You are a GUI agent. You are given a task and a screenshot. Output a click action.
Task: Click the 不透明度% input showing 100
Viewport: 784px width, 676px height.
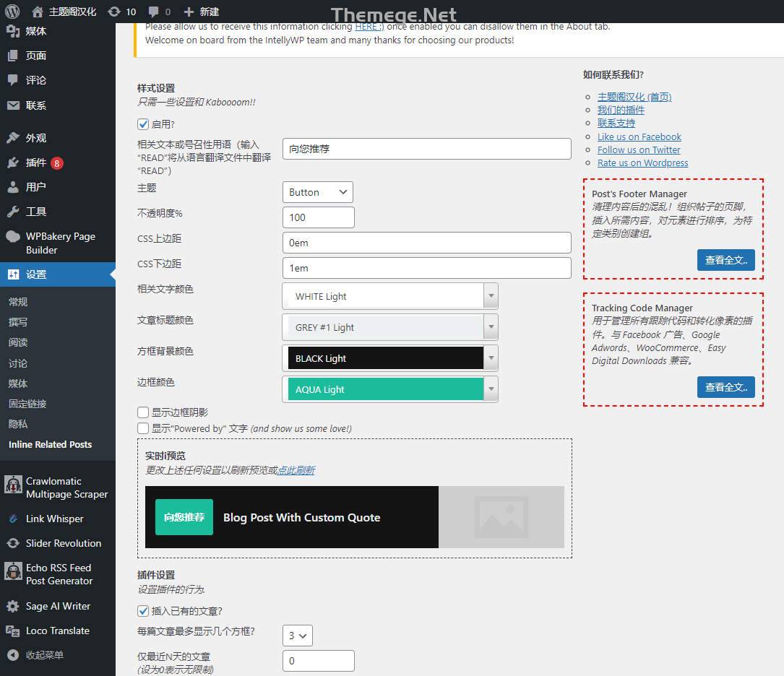pos(318,217)
